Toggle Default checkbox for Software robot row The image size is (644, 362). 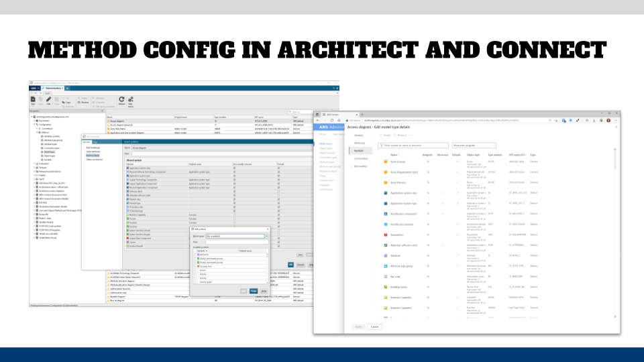[x=278, y=191]
